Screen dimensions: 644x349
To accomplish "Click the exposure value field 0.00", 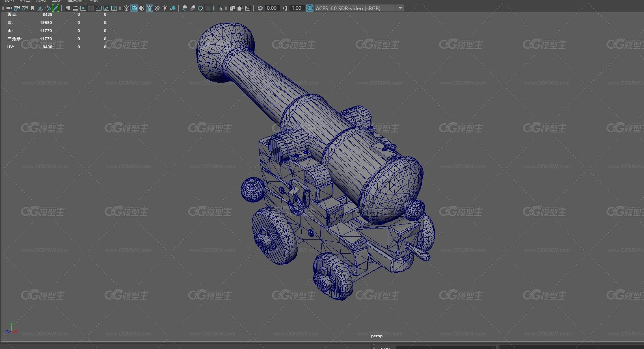I will [272, 8].
